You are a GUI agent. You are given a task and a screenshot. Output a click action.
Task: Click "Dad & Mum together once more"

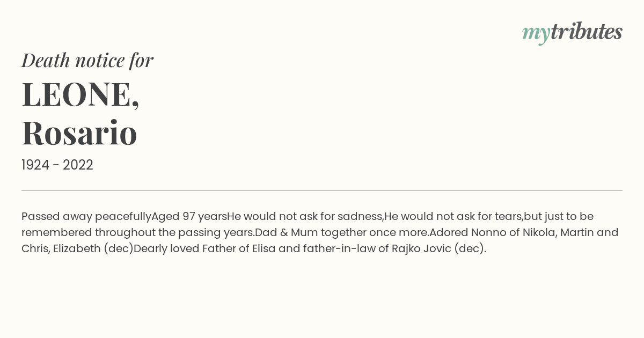pyautogui.click(x=340, y=233)
